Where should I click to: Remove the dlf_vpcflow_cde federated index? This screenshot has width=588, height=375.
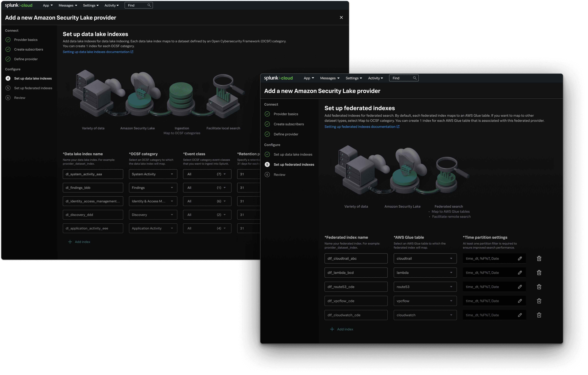point(539,301)
